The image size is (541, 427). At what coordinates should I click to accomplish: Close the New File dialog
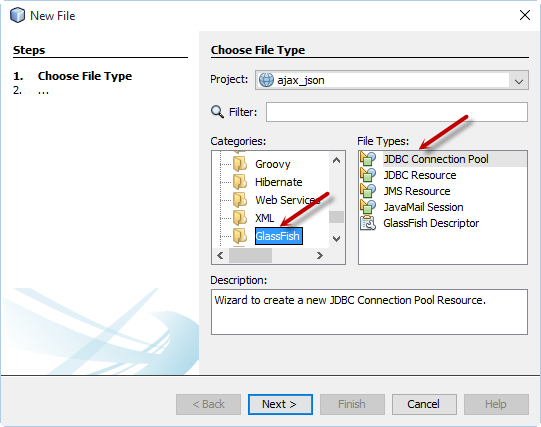point(524,15)
